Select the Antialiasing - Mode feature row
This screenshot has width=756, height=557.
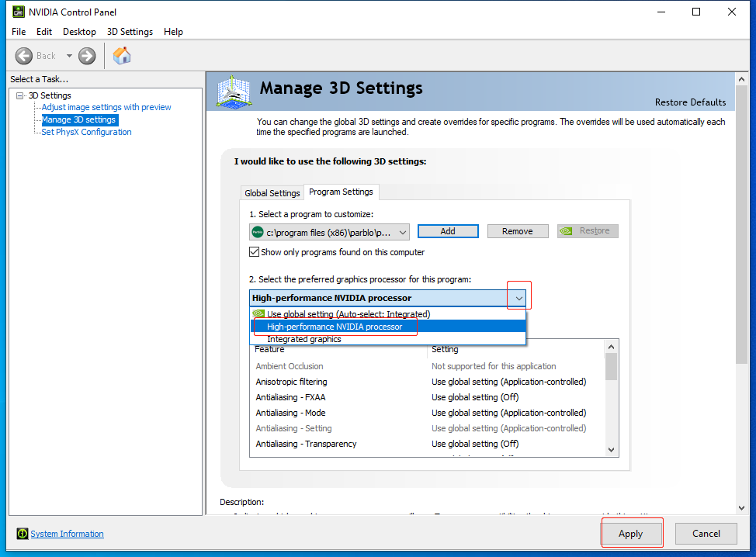(x=427, y=413)
